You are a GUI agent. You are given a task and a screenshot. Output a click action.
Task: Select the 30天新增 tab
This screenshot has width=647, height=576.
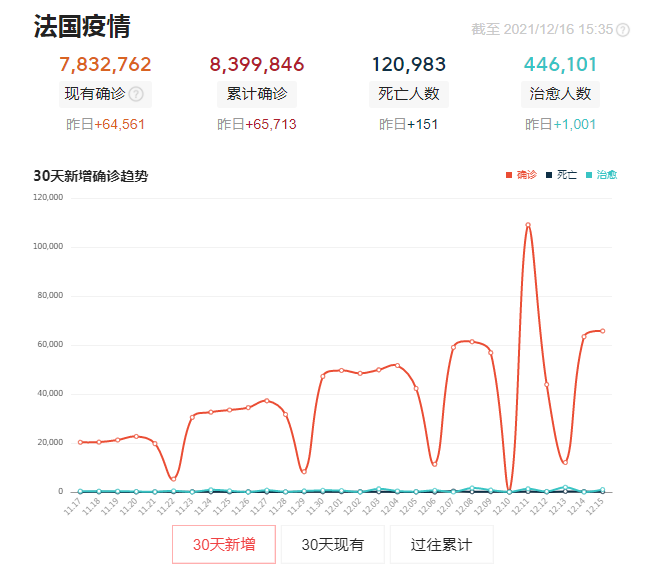tap(224, 544)
